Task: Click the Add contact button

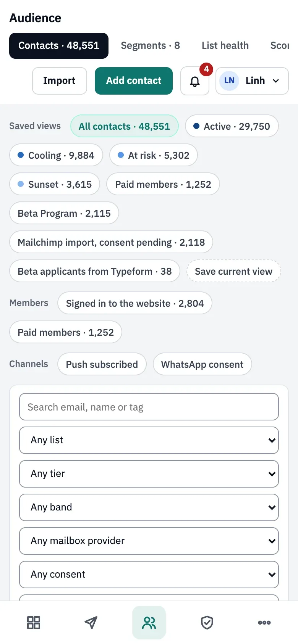Action: click(x=134, y=81)
